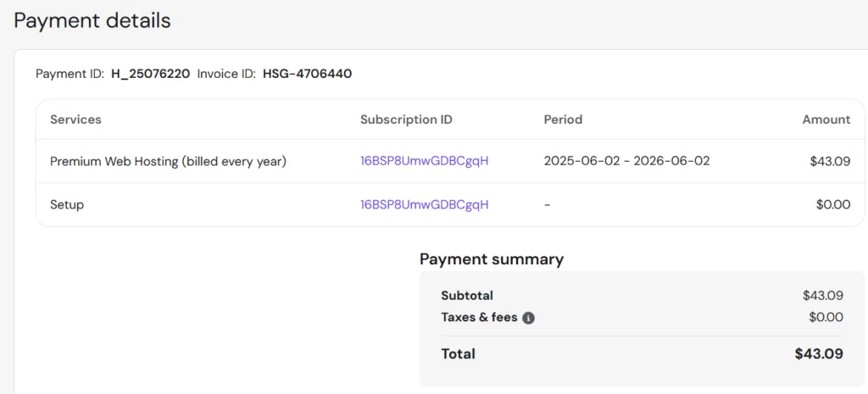The width and height of the screenshot is (868, 394).
Task: Select the Payment details heading
Action: pyautogui.click(x=92, y=20)
